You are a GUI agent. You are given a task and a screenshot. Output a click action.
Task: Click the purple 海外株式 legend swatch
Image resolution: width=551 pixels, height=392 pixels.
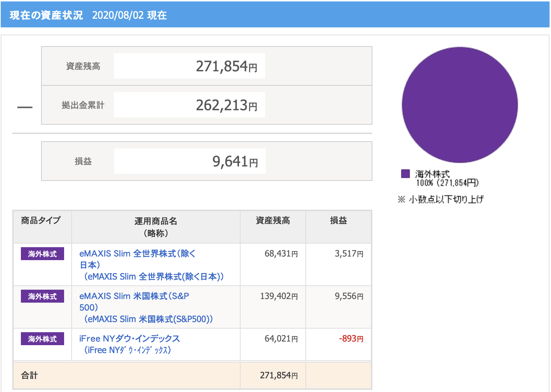point(406,174)
